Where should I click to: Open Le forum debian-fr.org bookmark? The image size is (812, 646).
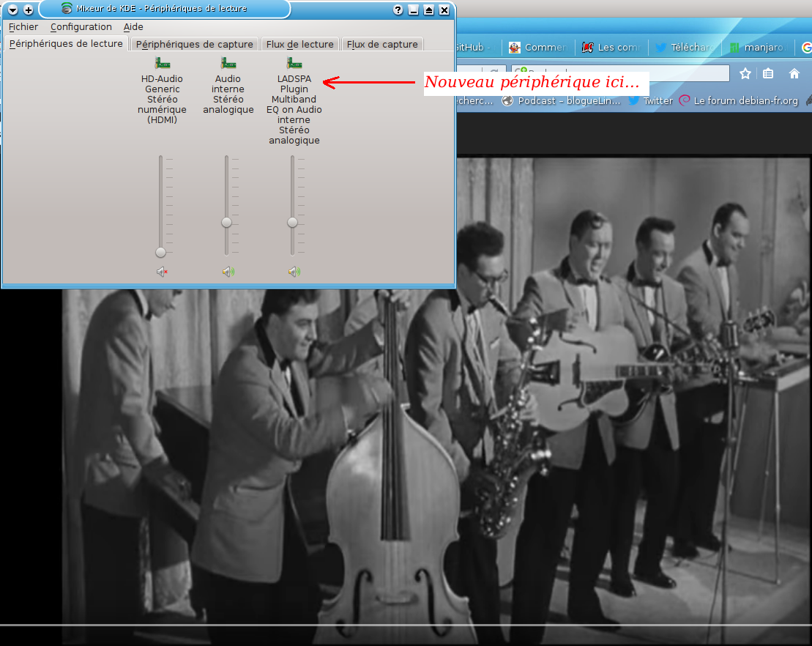tap(739, 100)
